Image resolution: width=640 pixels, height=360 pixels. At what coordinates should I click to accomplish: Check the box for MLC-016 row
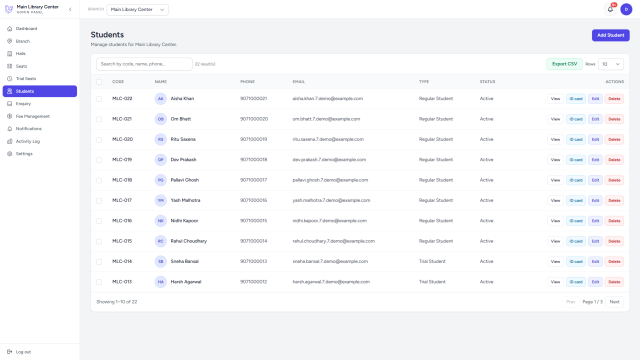(99, 221)
